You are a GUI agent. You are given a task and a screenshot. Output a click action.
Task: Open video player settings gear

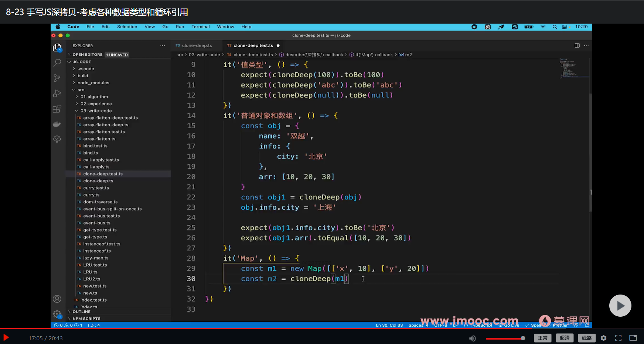click(604, 338)
